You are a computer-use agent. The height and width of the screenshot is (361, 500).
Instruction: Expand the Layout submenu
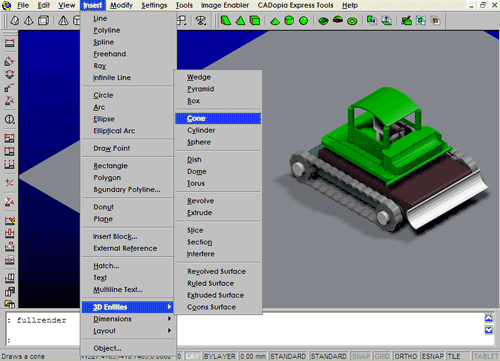pyautogui.click(x=128, y=331)
